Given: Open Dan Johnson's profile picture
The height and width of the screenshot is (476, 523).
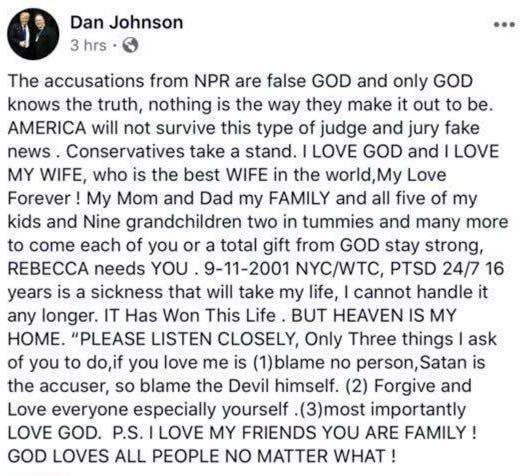Looking at the screenshot, I should tap(33, 34).
